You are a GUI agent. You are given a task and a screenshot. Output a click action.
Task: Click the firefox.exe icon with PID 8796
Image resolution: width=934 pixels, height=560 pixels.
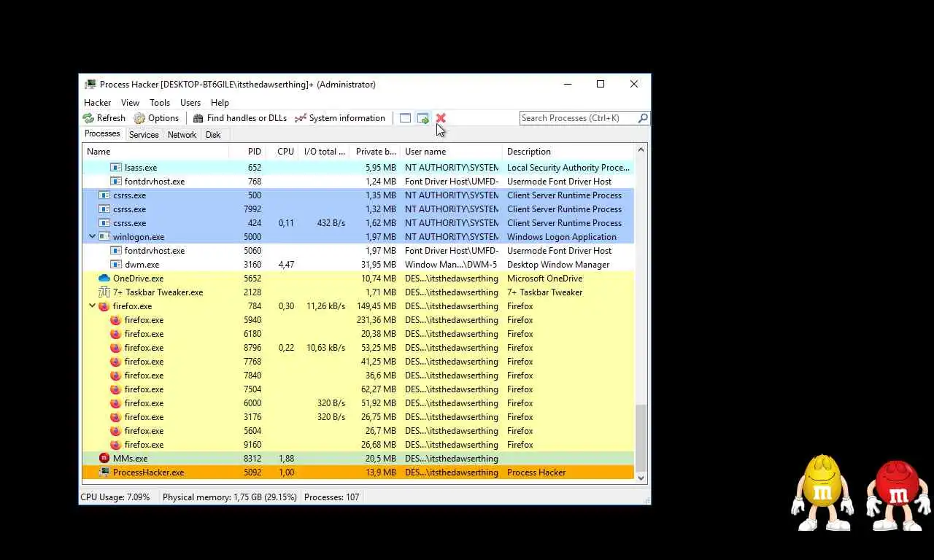(115, 348)
